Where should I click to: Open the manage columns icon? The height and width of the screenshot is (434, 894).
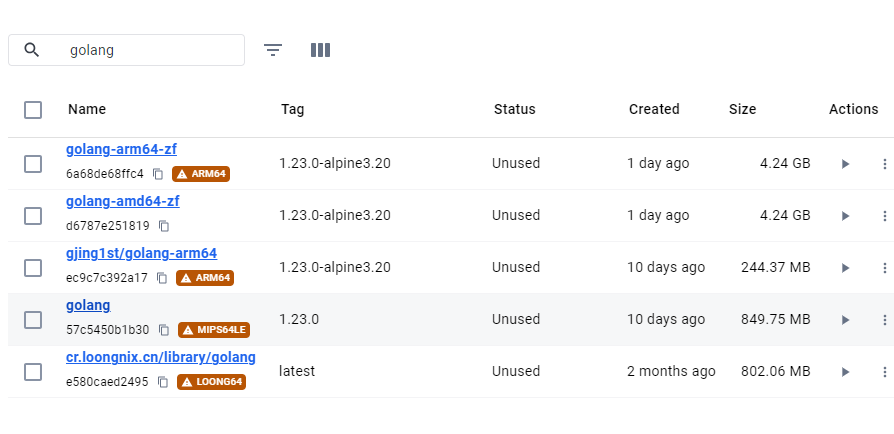[320, 50]
